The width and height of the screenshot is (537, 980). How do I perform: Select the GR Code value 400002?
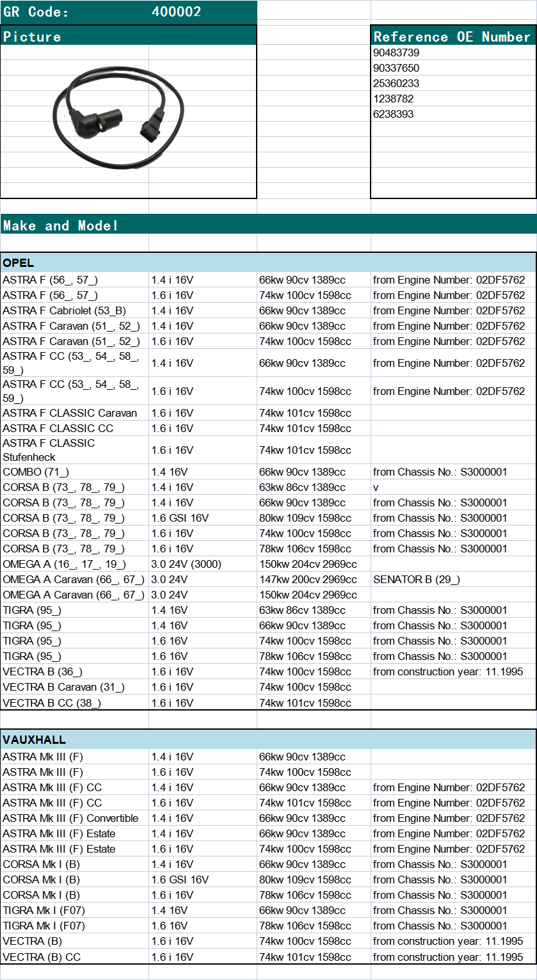click(177, 12)
